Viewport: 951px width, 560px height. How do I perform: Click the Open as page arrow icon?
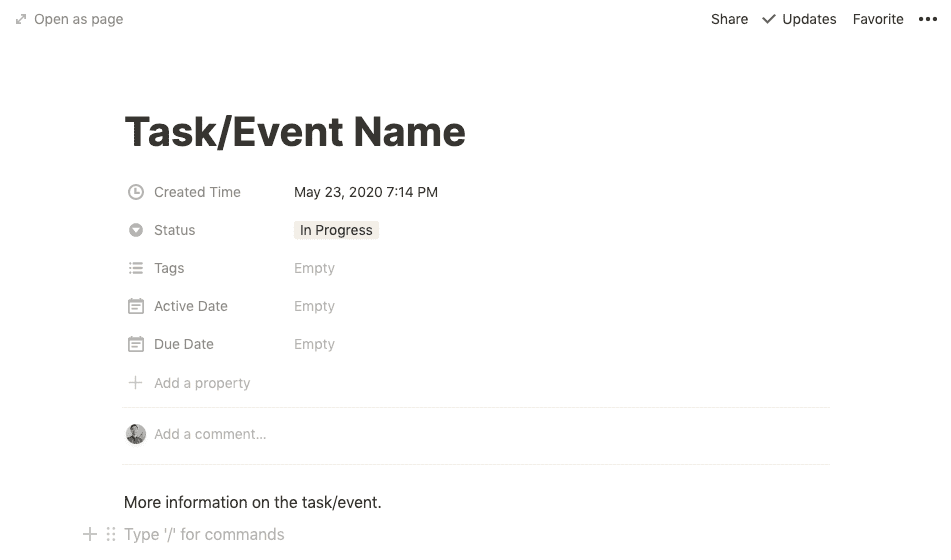click(x=21, y=19)
